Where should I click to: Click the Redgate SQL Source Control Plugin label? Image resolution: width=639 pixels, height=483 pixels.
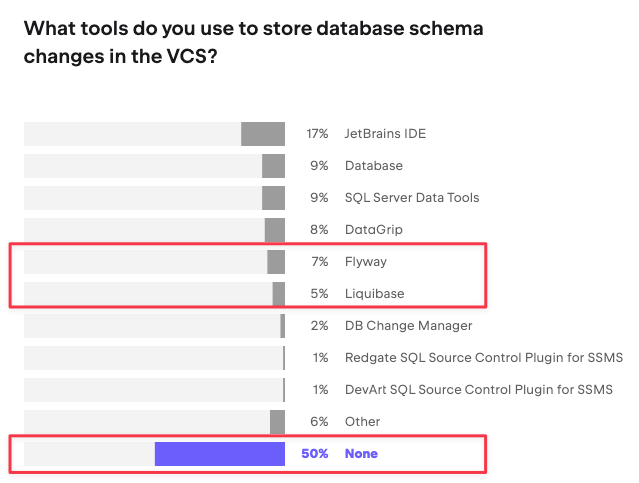483,358
